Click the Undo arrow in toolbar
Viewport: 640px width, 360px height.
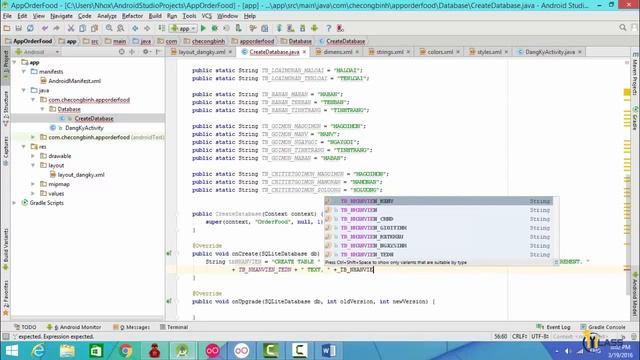pyautogui.click(x=45, y=28)
